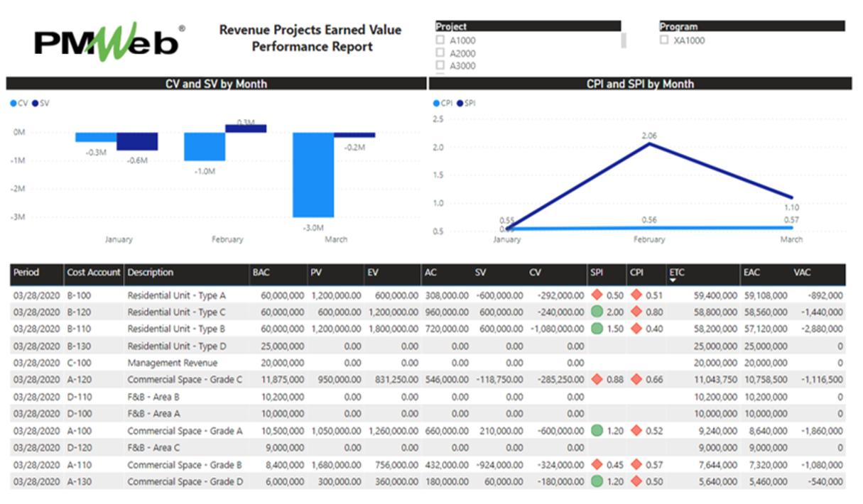This screenshot has width=863, height=504.
Task: Click the red SPI diamond for Residential Unit Type A
Action: 597,295
